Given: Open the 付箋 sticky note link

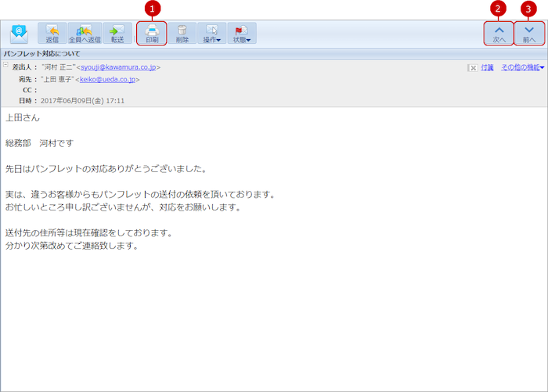Looking at the screenshot, I should coord(487,67).
